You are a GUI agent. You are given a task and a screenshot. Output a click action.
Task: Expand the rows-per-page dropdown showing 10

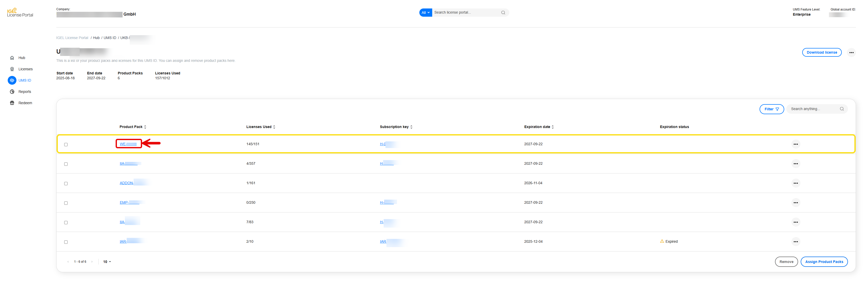(x=107, y=262)
